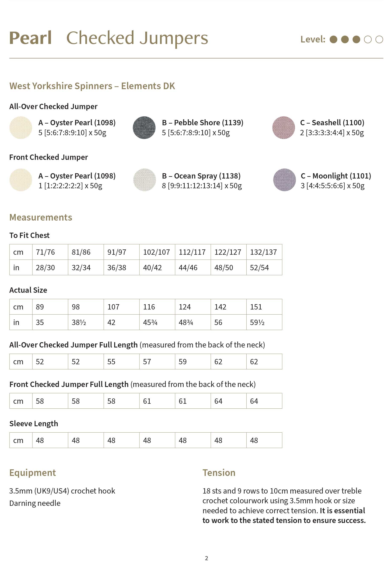
Task: Click the Oyster Pearl swatch under Front Checked Jumper
Action: coord(21,180)
